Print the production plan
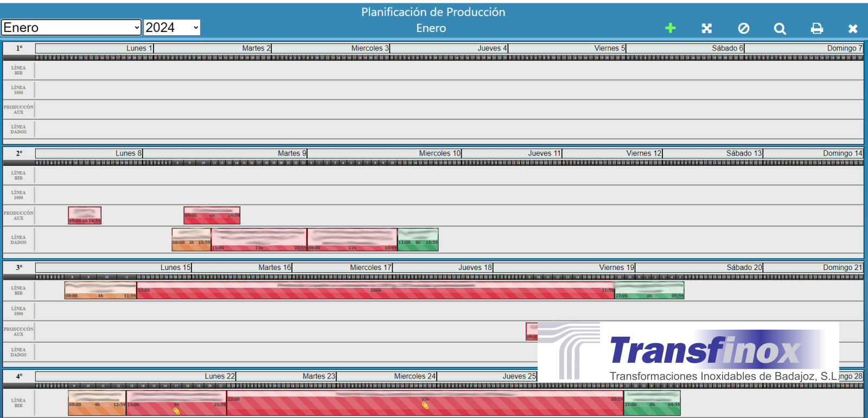 click(816, 29)
